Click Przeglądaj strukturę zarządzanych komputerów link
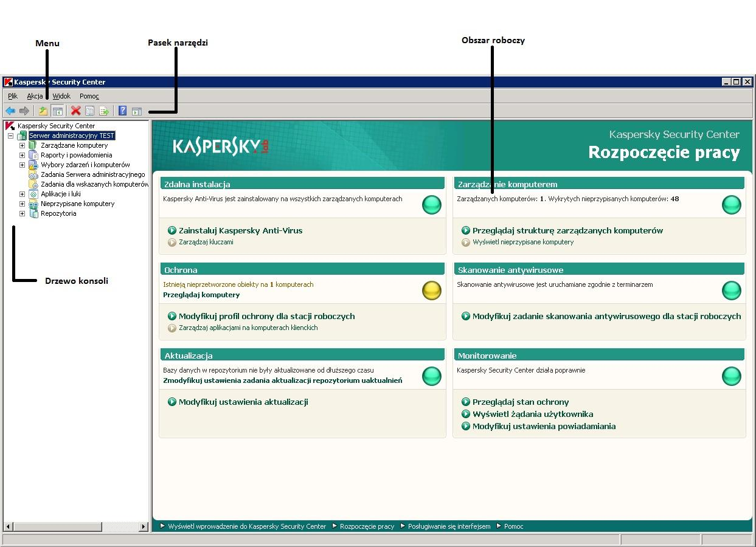Image resolution: width=756 pixels, height=547 pixels. pos(567,230)
